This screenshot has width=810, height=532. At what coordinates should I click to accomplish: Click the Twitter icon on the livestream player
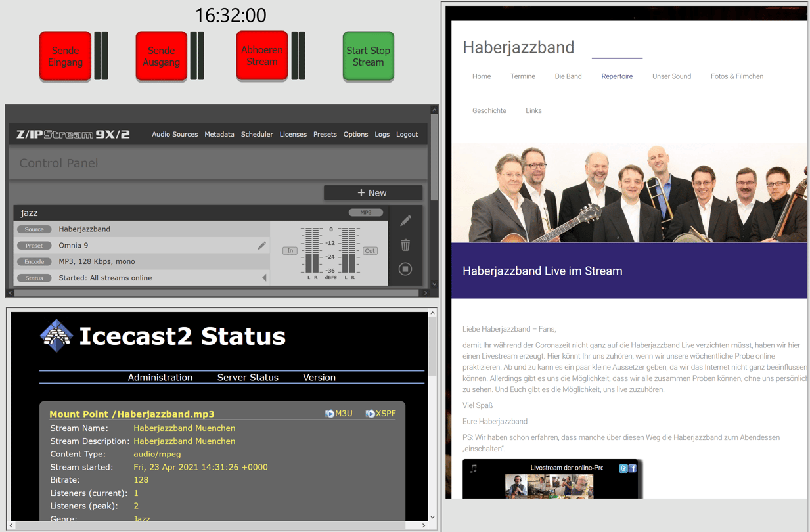tap(623, 468)
